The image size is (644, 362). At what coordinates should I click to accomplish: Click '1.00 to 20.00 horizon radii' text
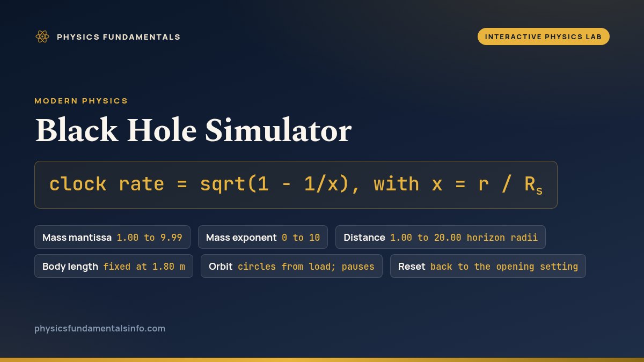[464, 238]
